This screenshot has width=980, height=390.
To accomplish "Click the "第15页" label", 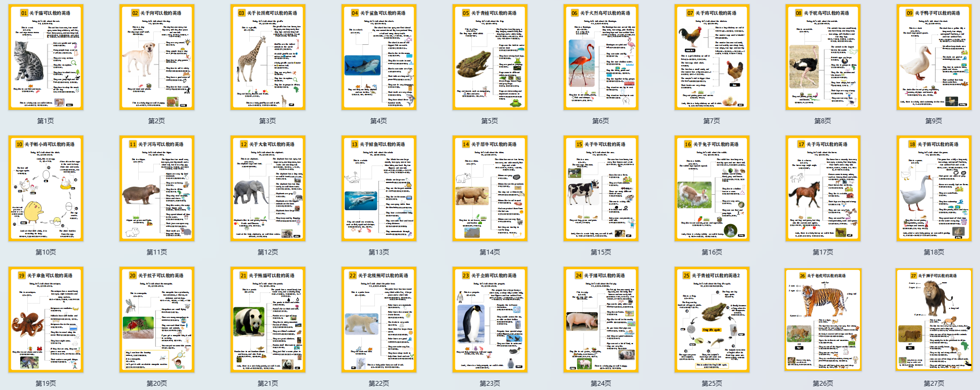I will pos(601,252).
